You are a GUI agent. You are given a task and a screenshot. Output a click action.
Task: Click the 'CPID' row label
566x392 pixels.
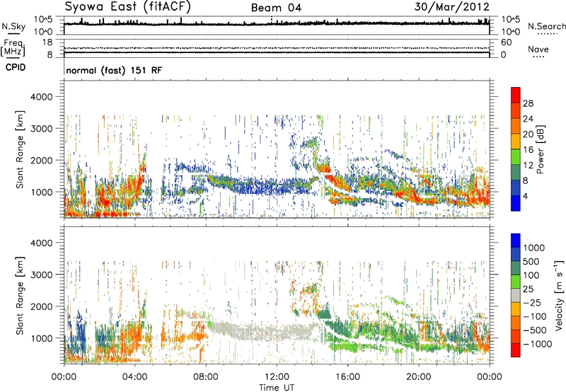(16, 67)
